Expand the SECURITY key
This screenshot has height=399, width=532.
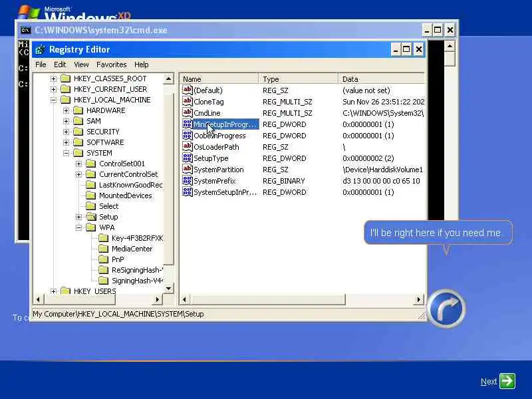pyautogui.click(x=66, y=132)
